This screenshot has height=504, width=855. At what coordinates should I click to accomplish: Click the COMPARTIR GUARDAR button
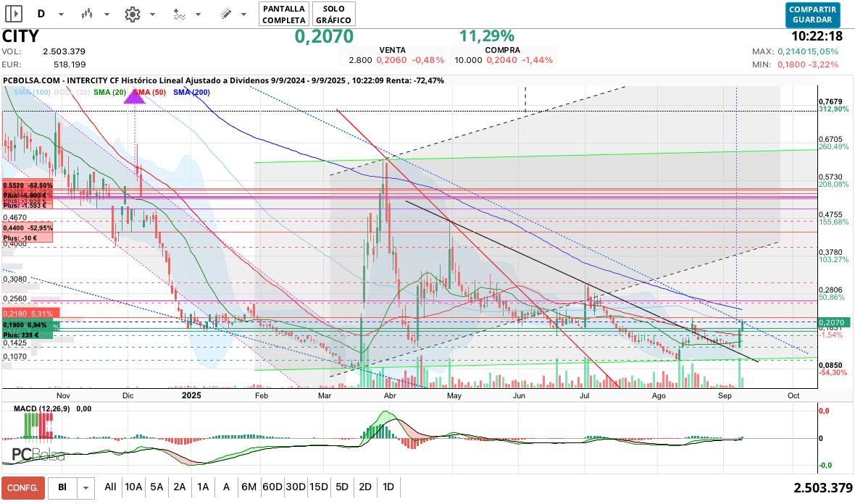812,14
